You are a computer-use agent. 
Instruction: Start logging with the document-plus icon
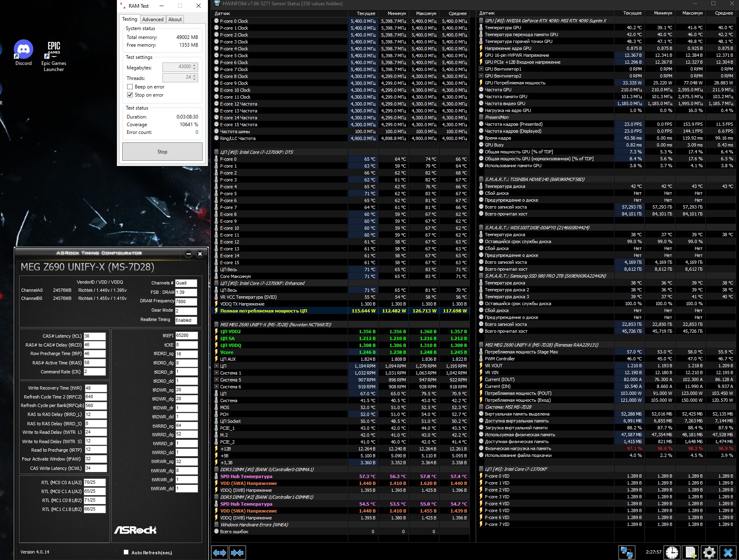click(x=690, y=552)
